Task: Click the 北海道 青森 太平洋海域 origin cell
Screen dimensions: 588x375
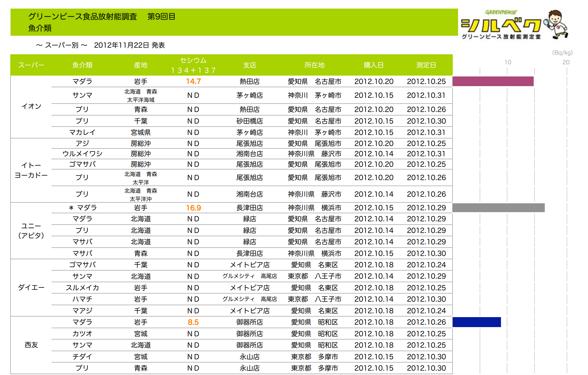Action: tap(140, 96)
